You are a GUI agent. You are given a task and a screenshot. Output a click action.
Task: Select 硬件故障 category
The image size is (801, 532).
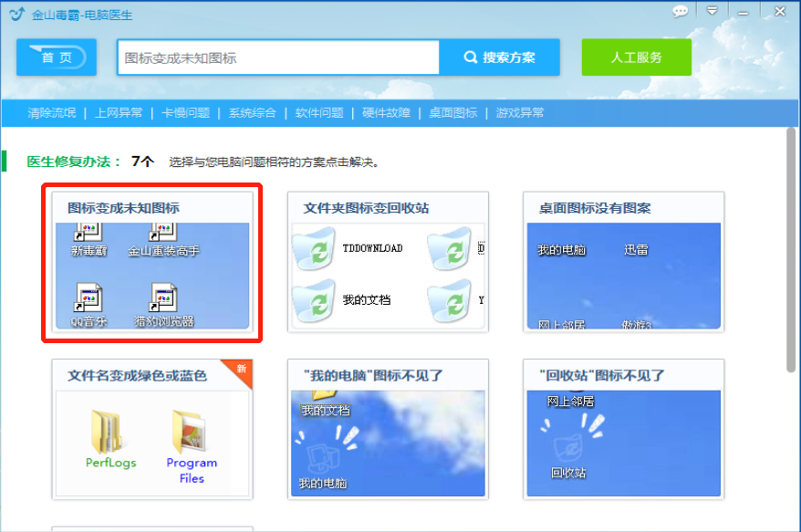[x=386, y=113]
